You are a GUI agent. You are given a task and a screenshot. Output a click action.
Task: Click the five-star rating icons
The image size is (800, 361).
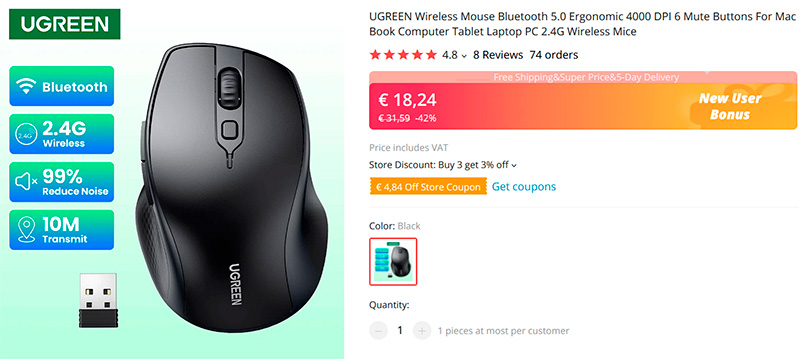coord(403,55)
